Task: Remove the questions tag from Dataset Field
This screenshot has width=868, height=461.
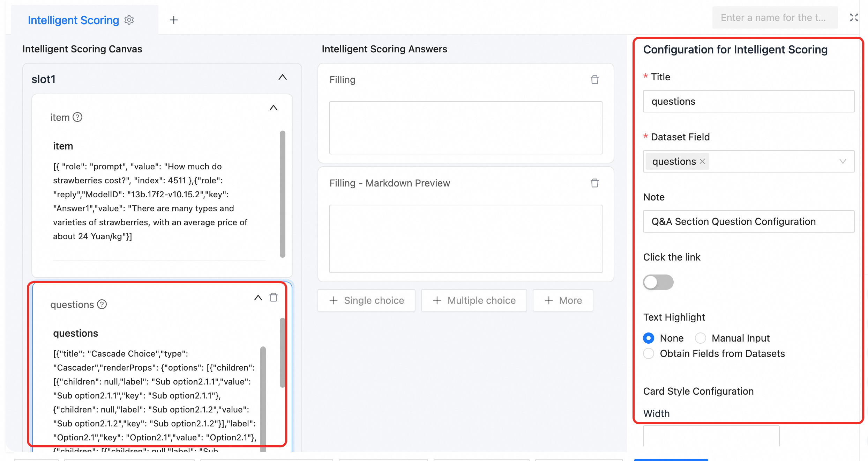Action: tap(702, 161)
